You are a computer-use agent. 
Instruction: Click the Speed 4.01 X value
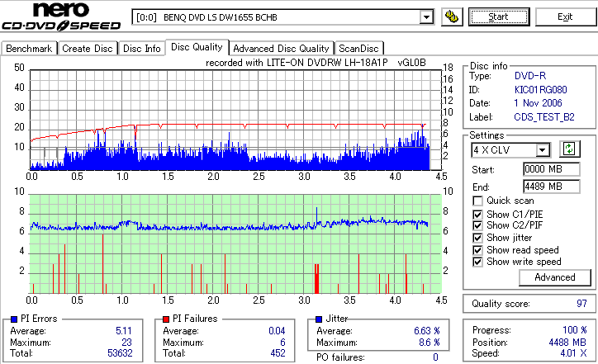pyautogui.click(x=573, y=353)
